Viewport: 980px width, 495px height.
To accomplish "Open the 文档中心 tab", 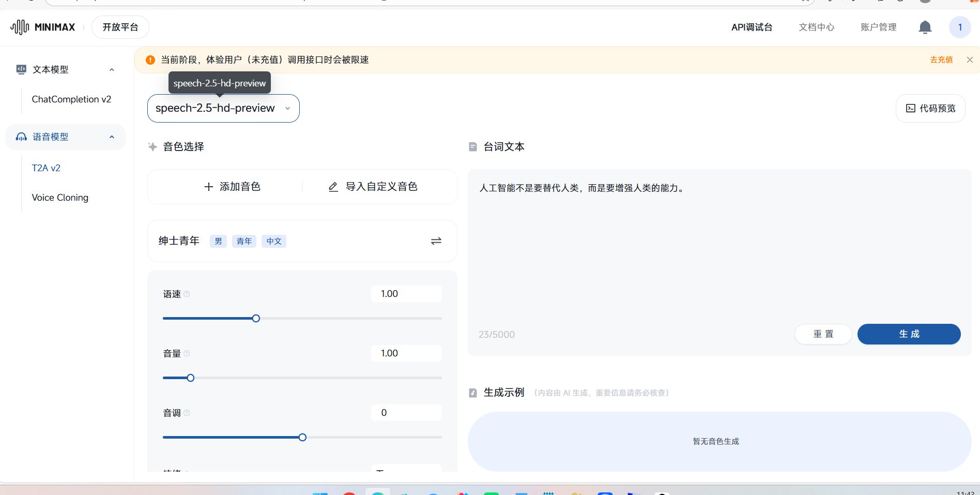I will (817, 27).
